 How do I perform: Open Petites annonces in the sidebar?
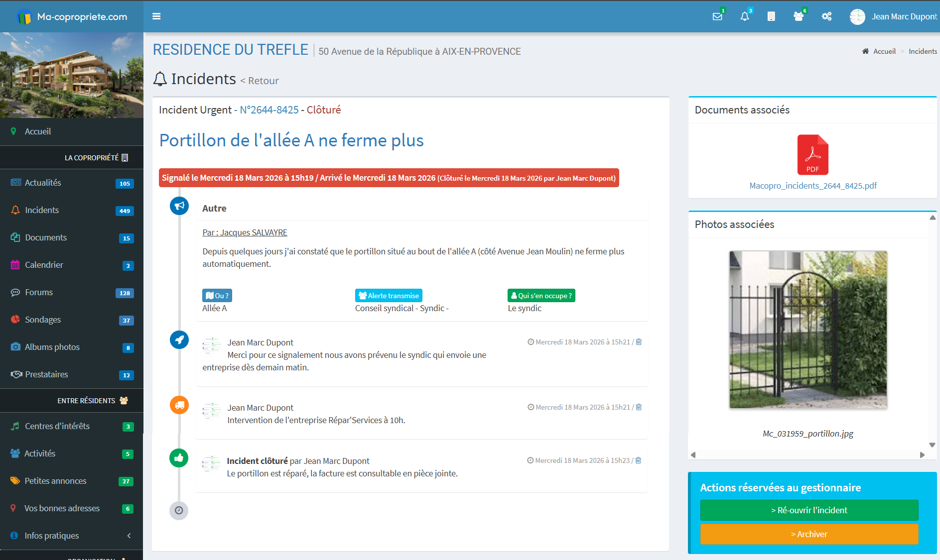click(x=72, y=481)
